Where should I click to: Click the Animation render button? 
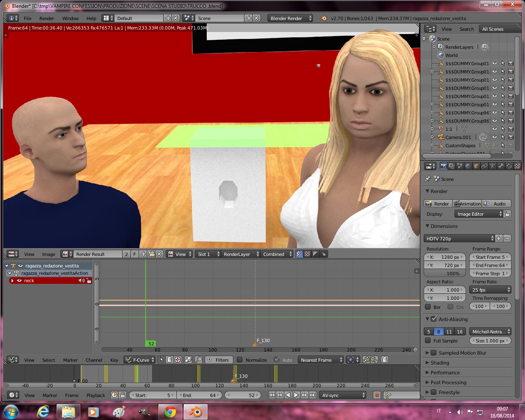coord(467,203)
